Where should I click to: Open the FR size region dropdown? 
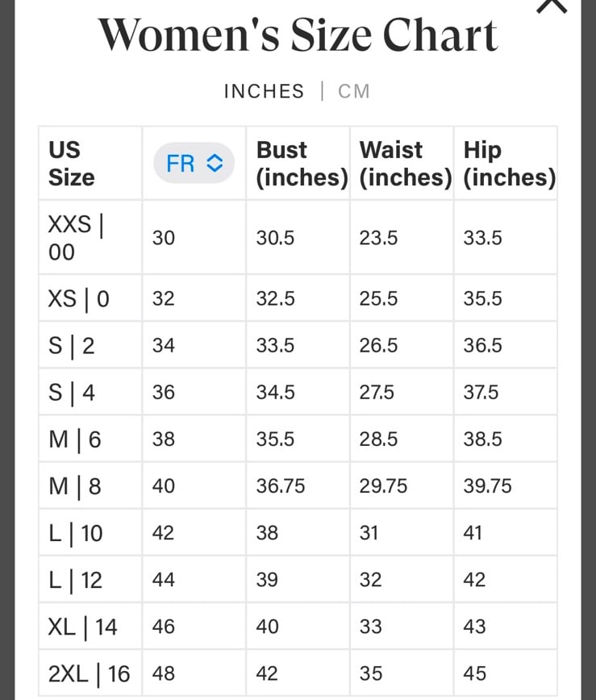pyautogui.click(x=194, y=163)
